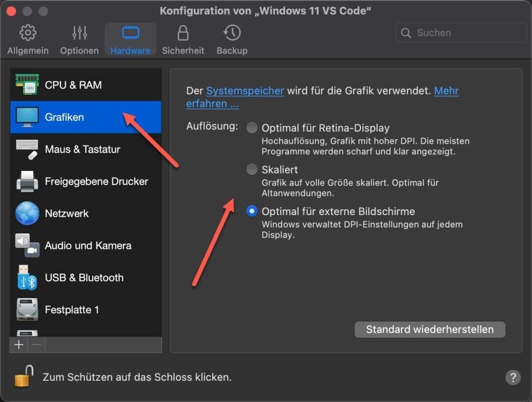Open the help question mark button
This screenshot has width=532, height=402.
pyautogui.click(x=513, y=378)
